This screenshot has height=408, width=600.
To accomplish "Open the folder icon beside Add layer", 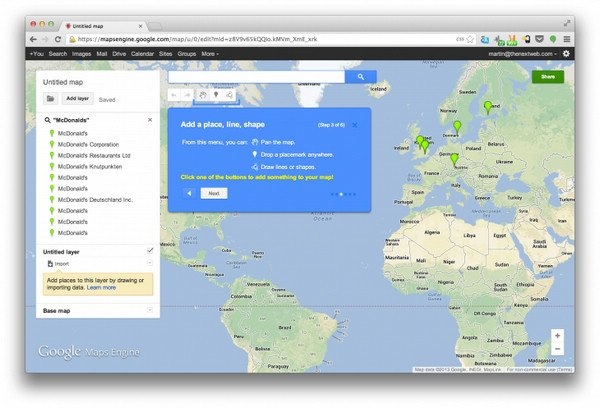I will click(50, 99).
